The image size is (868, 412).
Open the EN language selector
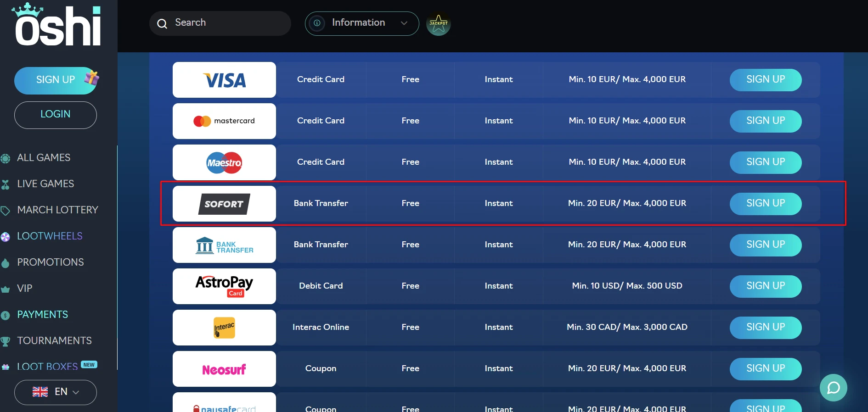pyautogui.click(x=56, y=392)
